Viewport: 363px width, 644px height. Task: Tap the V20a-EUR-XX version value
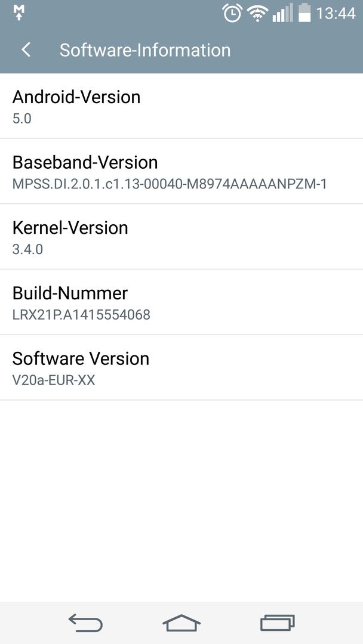tap(54, 380)
